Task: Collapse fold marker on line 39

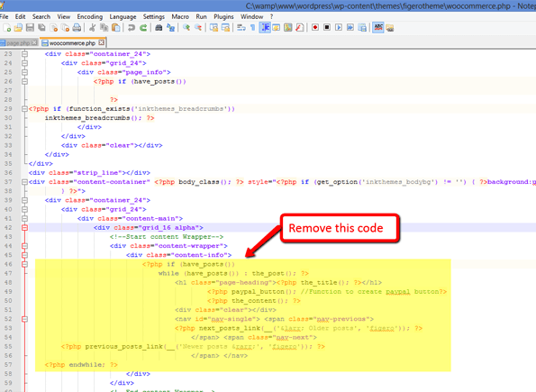Action: click(24, 200)
